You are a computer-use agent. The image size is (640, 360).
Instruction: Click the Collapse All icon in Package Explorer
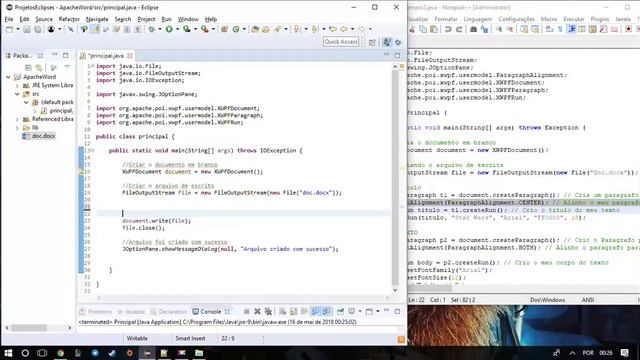pos(28,67)
